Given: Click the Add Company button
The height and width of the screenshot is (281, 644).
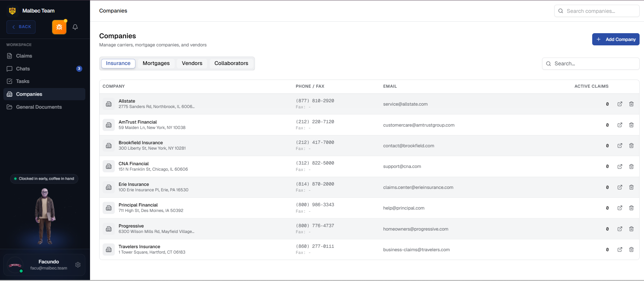Looking at the screenshot, I should click(x=616, y=39).
